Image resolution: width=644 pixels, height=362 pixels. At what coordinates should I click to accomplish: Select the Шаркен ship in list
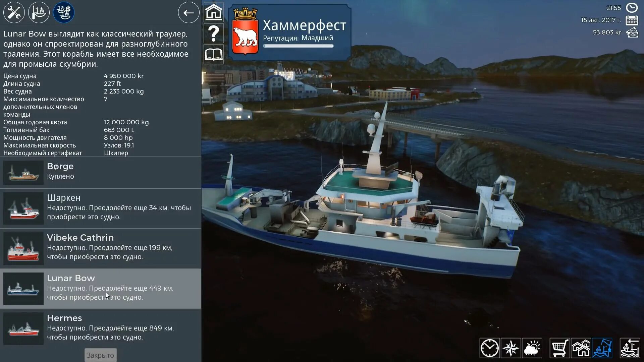point(101,208)
